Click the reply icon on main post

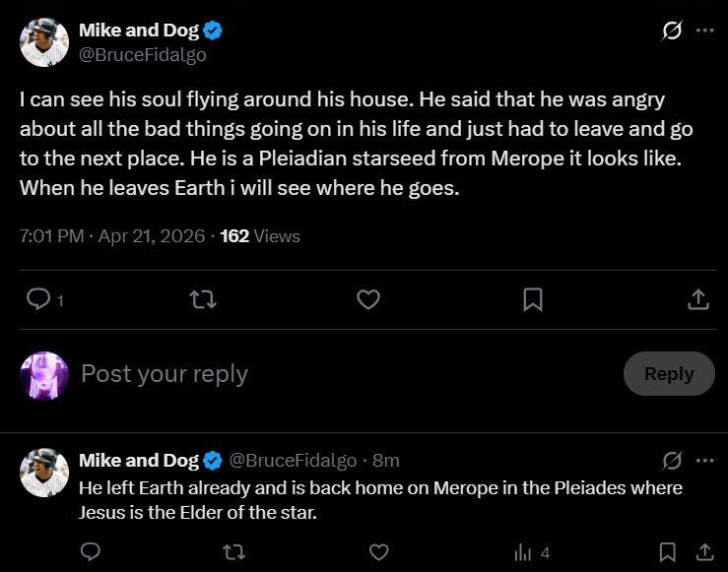pyautogui.click(x=38, y=299)
